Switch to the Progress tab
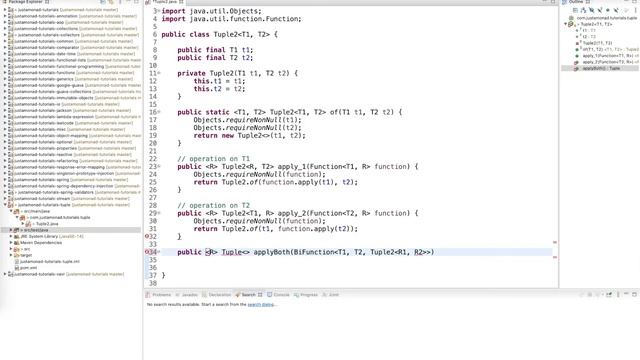This screenshot has width=640, height=360. pos(306,295)
